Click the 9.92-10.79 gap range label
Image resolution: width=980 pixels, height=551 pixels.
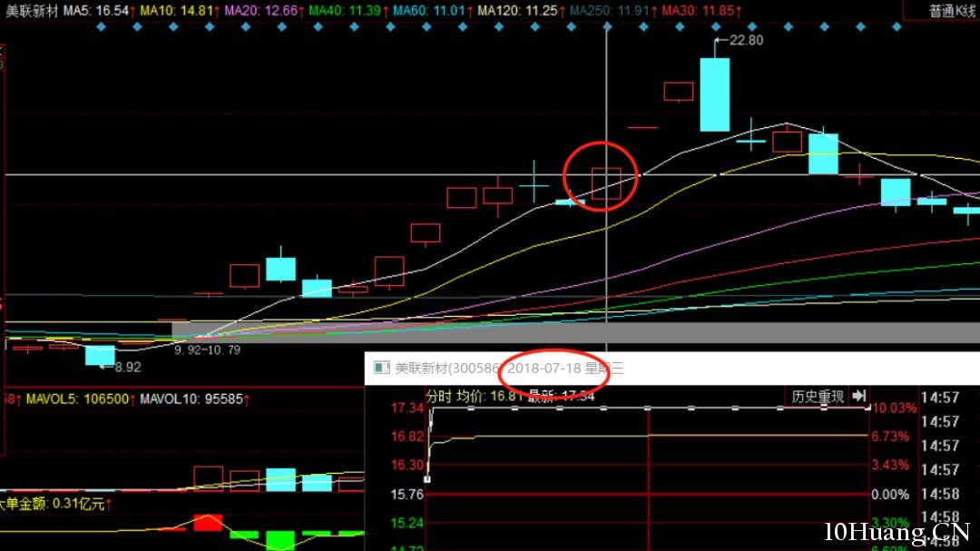207,350
